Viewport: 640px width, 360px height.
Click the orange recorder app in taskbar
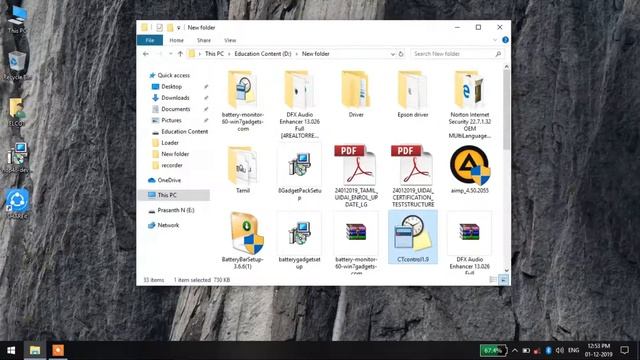(58, 350)
